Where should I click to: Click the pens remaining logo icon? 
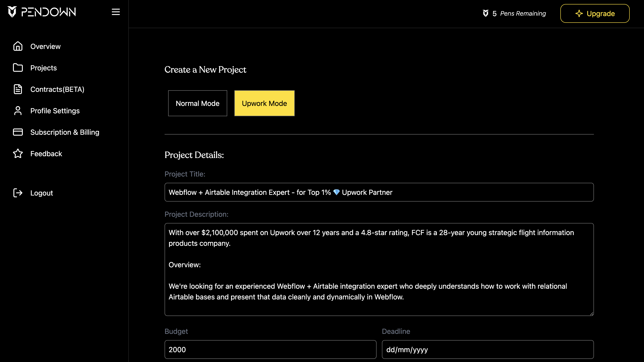[x=485, y=13]
